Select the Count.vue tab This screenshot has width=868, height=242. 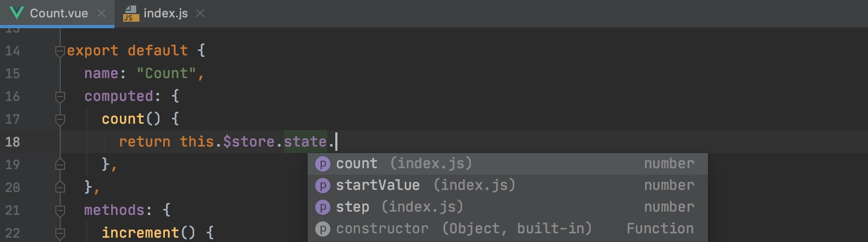point(57,14)
